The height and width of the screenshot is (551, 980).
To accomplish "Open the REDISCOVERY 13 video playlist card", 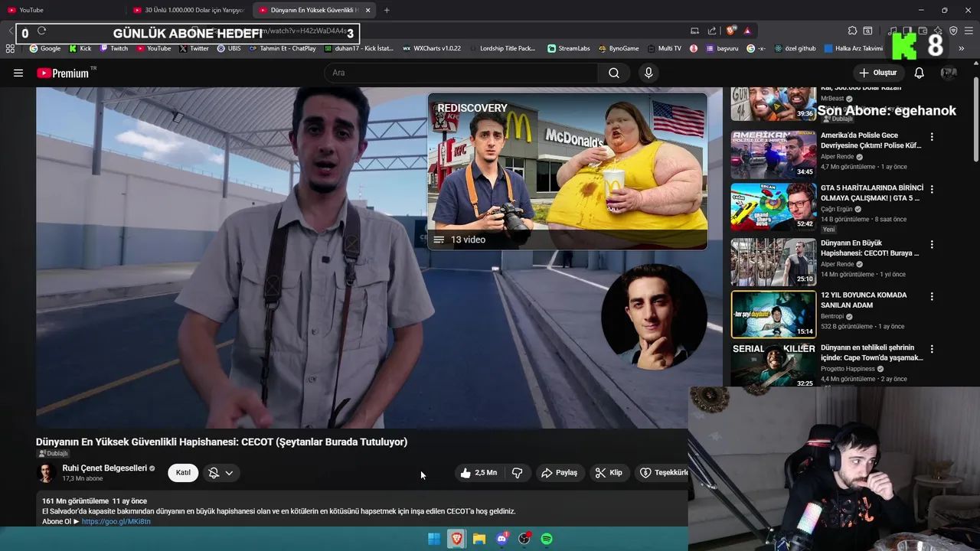I will 567,171.
